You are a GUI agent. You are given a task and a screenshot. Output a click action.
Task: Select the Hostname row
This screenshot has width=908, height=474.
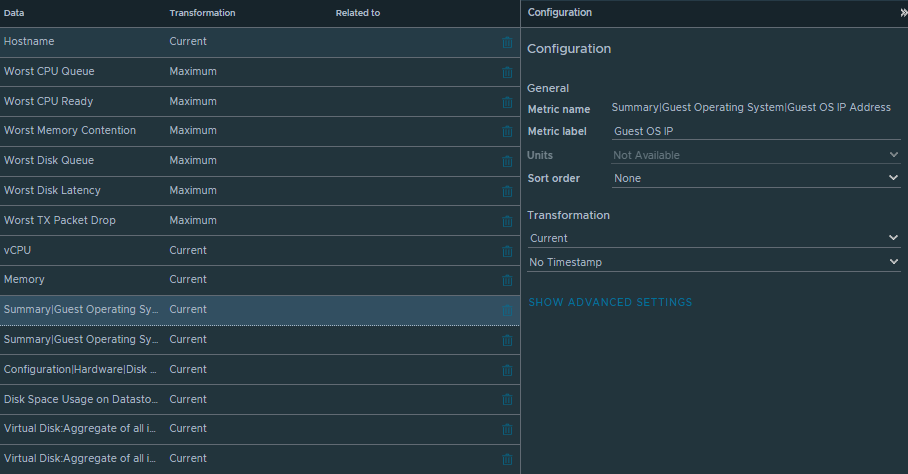(x=259, y=42)
